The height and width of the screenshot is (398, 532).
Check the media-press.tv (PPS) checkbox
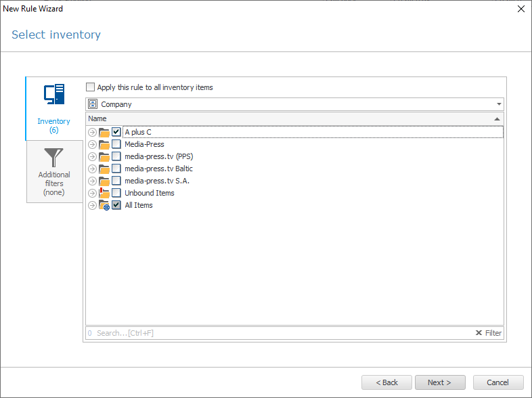[x=116, y=156]
